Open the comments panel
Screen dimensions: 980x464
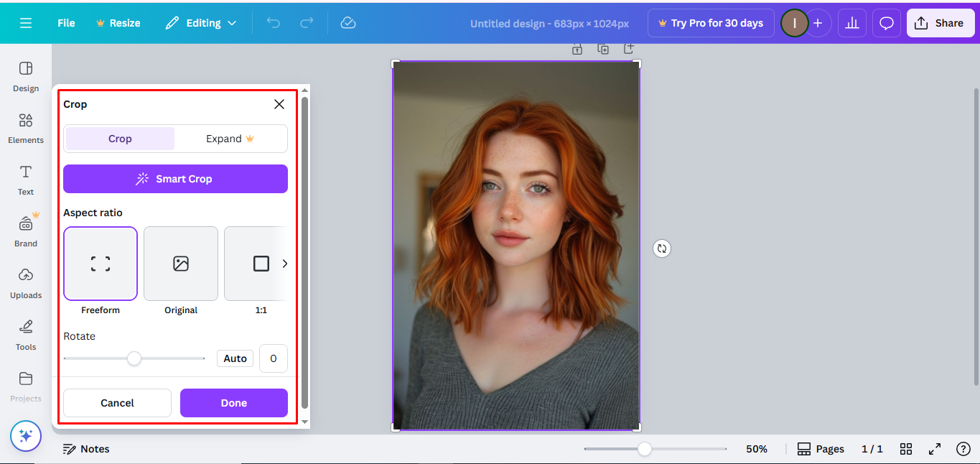click(885, 22)
